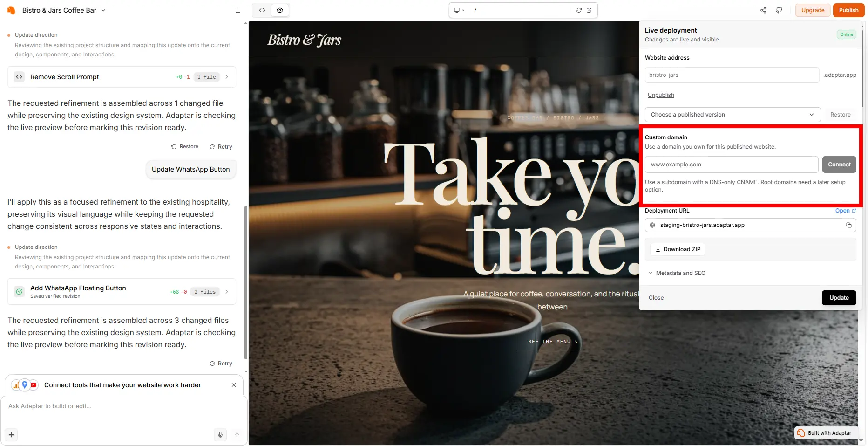
Task: Click the share icon in top bar
Action: click(763, 10)
